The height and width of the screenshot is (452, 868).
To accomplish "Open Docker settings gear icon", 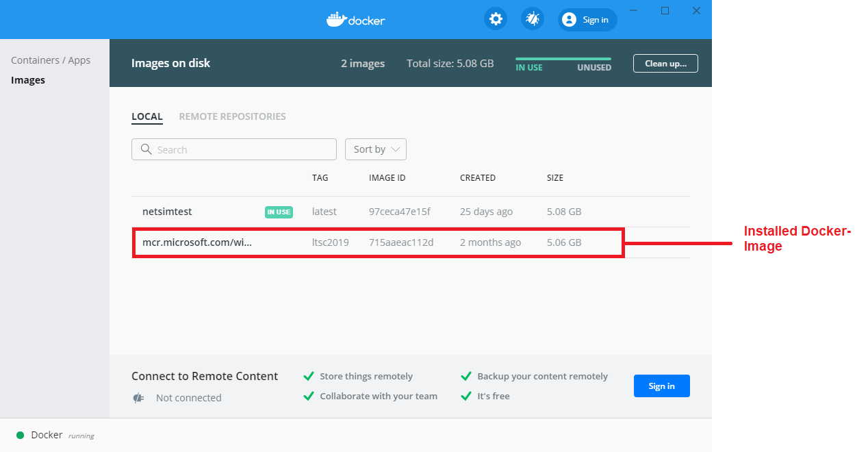I will pyautogui.click(x=496, y=19).
